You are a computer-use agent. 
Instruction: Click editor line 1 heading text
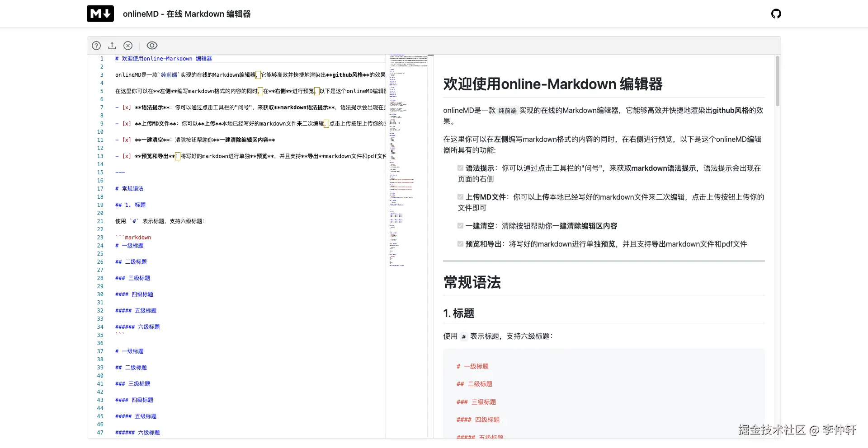point(164,59)
